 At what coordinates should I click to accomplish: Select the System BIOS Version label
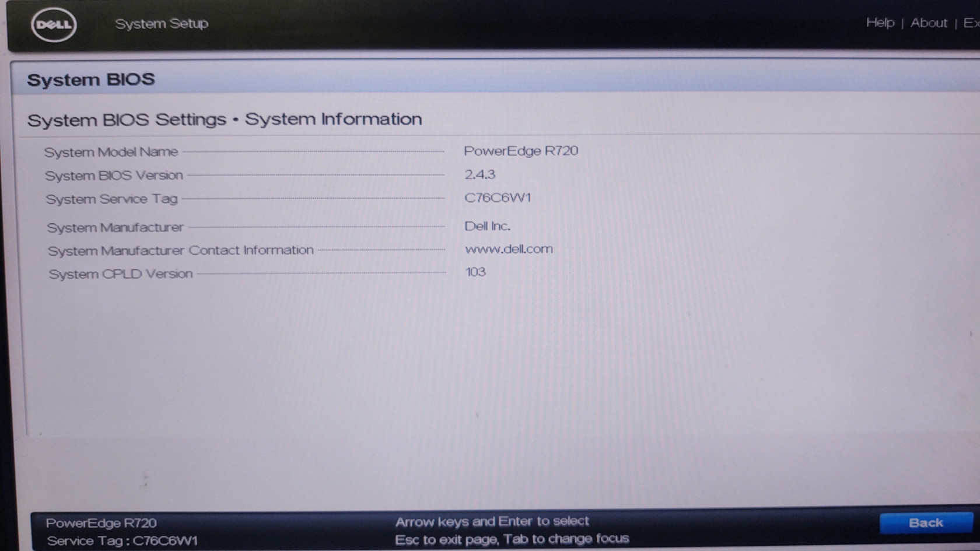(x=114, y=176)
